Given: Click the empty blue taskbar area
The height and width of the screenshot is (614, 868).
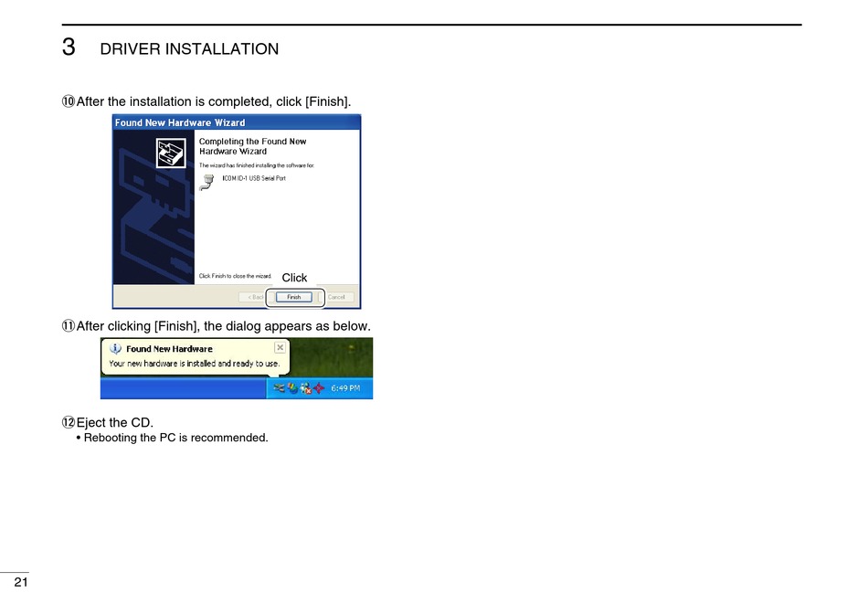Looking at the screenshot, I should tap(183, 390).
